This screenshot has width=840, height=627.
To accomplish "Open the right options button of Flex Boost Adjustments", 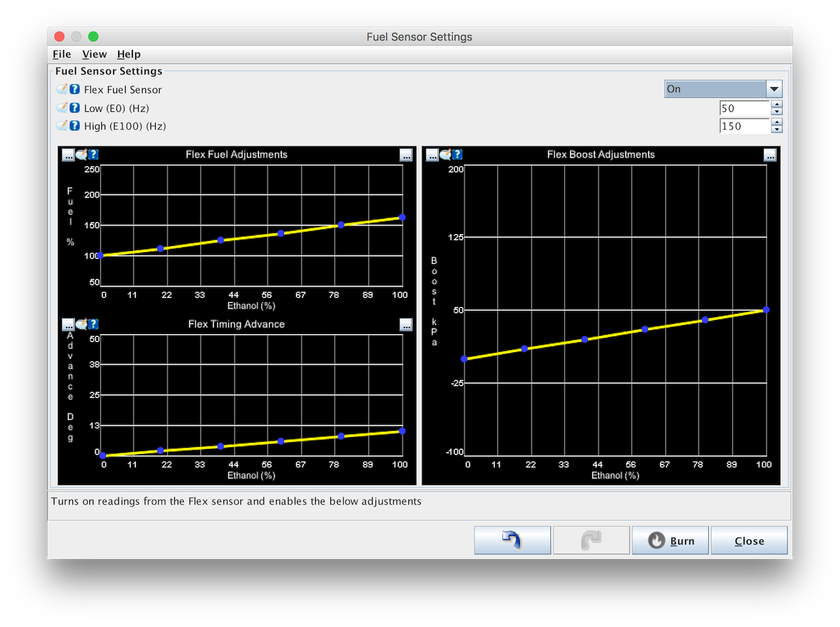I will 770,155.
